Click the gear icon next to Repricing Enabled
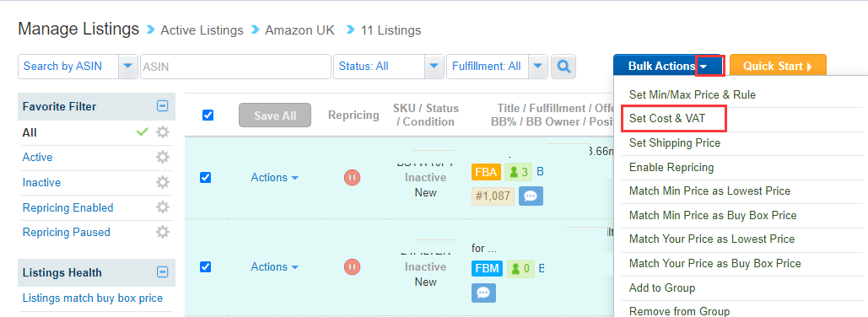Screen dimensions: 868x317 click(162, 207)
